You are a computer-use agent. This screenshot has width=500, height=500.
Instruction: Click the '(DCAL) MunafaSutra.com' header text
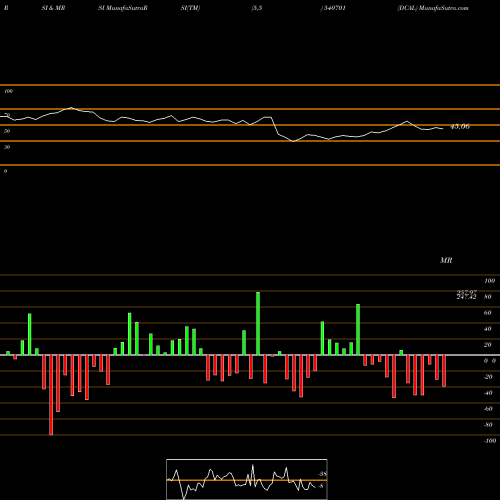pos(433,8)
